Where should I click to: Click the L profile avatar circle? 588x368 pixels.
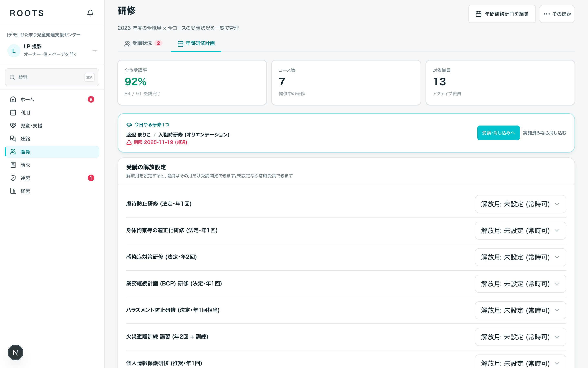tap(14, 51)
